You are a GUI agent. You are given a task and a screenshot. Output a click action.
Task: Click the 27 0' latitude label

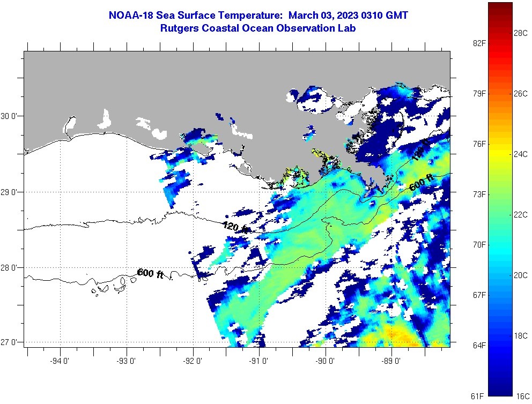pyautogui.click(x=8, y=342)
